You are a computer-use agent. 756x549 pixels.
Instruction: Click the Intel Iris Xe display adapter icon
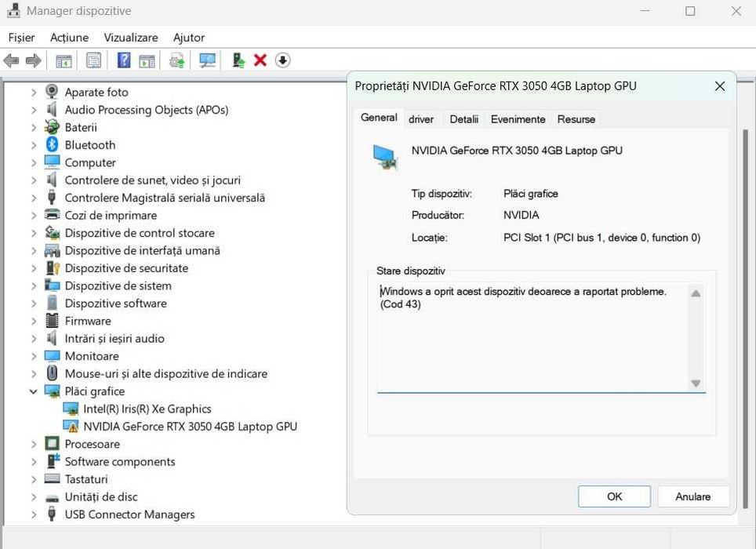[x=71, y=409]
